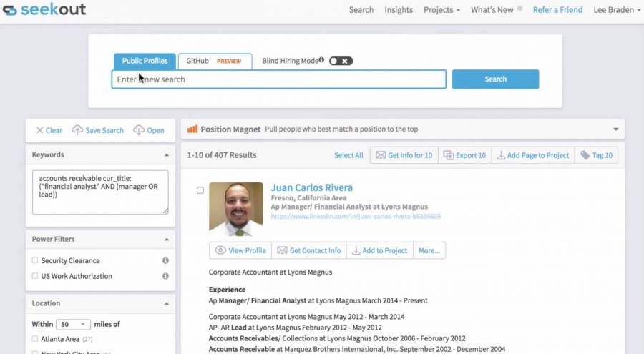Select Juan Carlos Rivera's result checkbox
644x354 pixels.
click(x=200, y=190)
